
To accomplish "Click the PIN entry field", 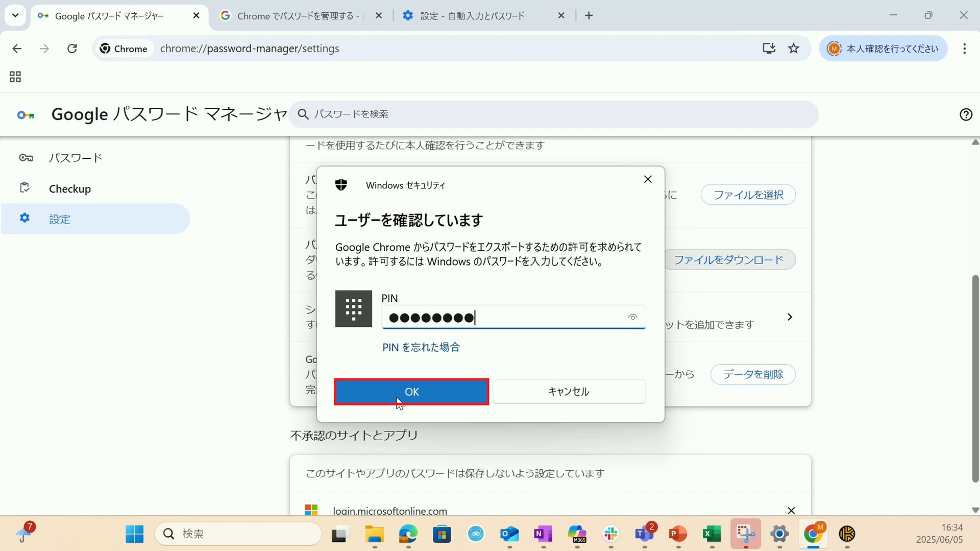I will pos(503,318).
